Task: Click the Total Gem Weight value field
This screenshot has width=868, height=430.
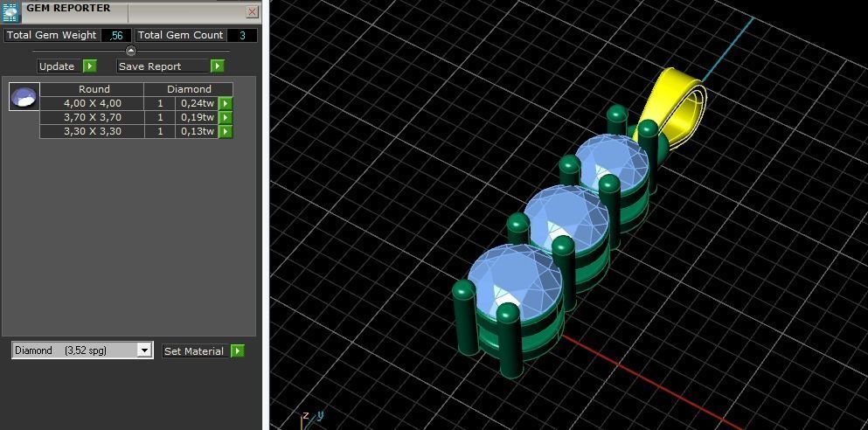Action: tap(116, 36)
